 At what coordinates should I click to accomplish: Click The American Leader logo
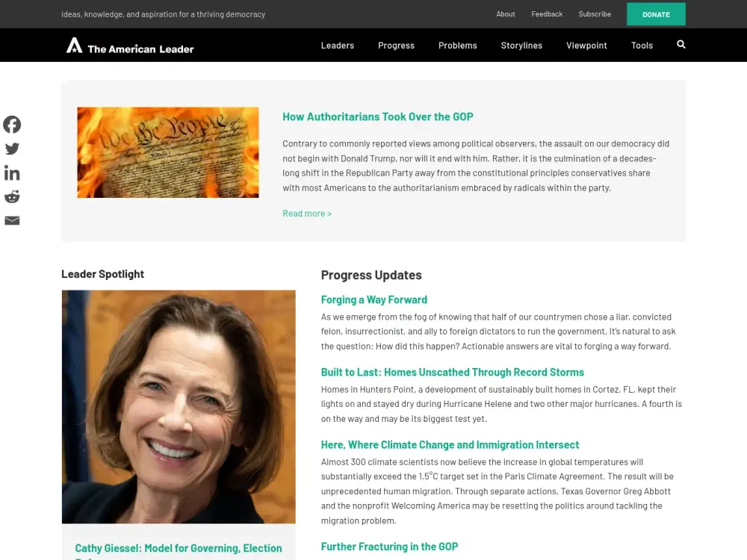pyautogui.click(x=130, y=46)
